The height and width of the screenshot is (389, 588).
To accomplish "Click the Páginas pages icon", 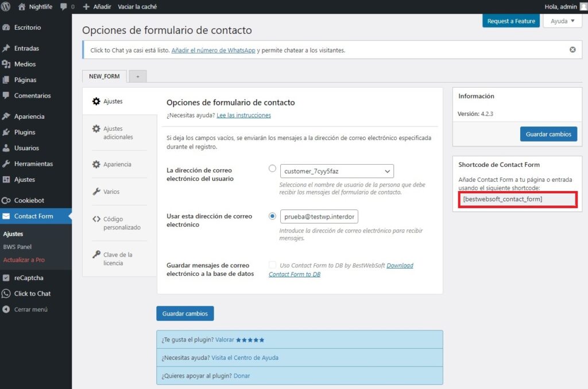I will pos(6,80).
